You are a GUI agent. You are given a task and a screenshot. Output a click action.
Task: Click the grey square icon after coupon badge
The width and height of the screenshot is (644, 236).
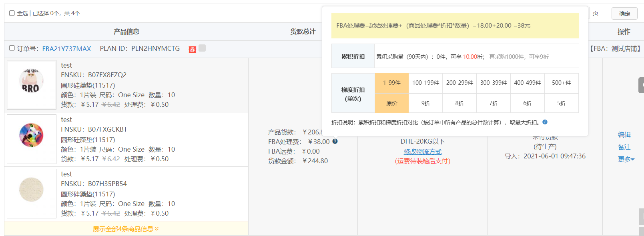[202, 48]
